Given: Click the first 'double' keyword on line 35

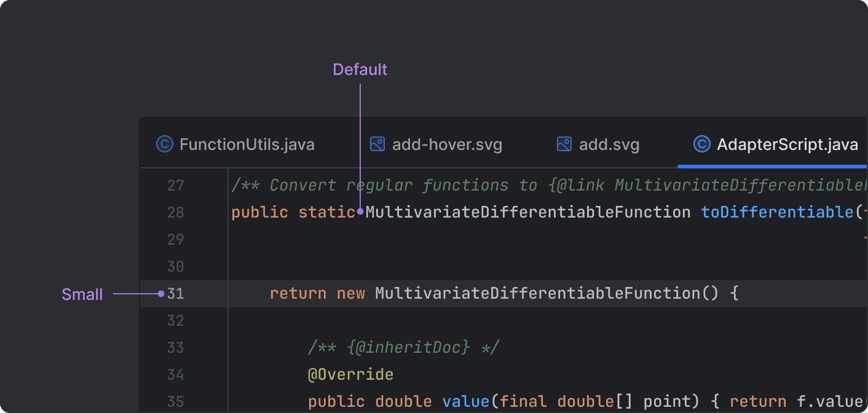Looking at the screenshot, I should [403, 402].
